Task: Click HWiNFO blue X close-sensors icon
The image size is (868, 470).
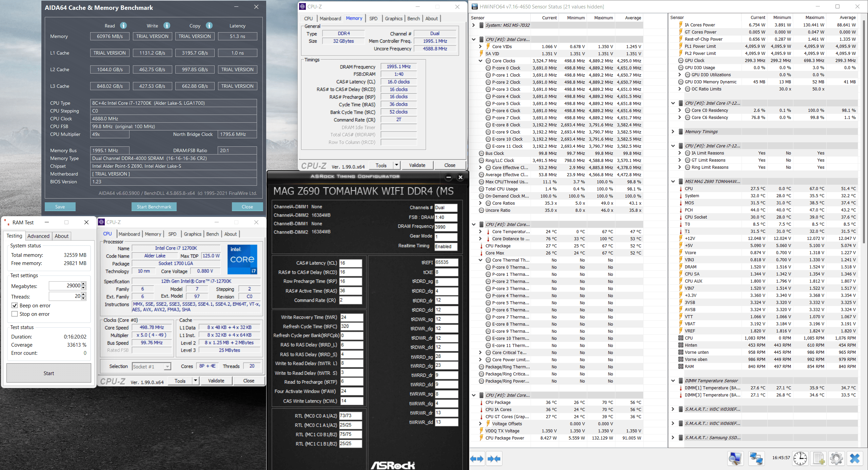Action: [855, 458]
